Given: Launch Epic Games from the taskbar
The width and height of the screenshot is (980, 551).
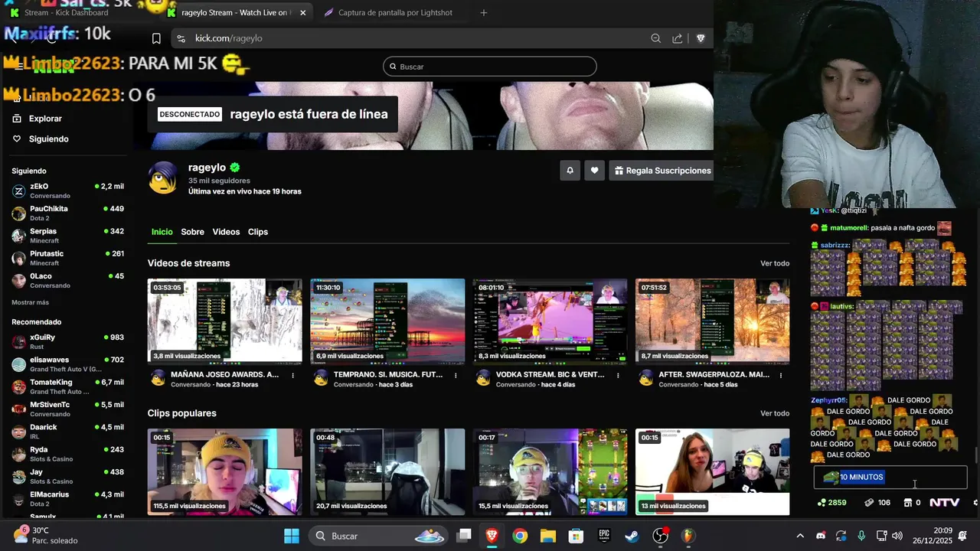Looking at the screenshot, I should pyautogui.click(x=604, y=536).
